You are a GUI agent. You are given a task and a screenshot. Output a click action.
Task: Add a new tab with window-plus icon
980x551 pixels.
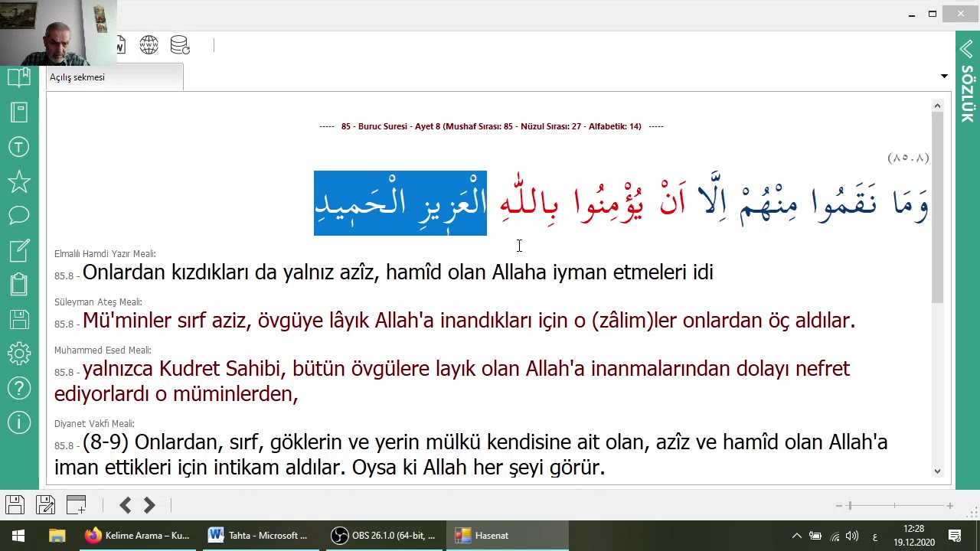click(x=77, y=505)
